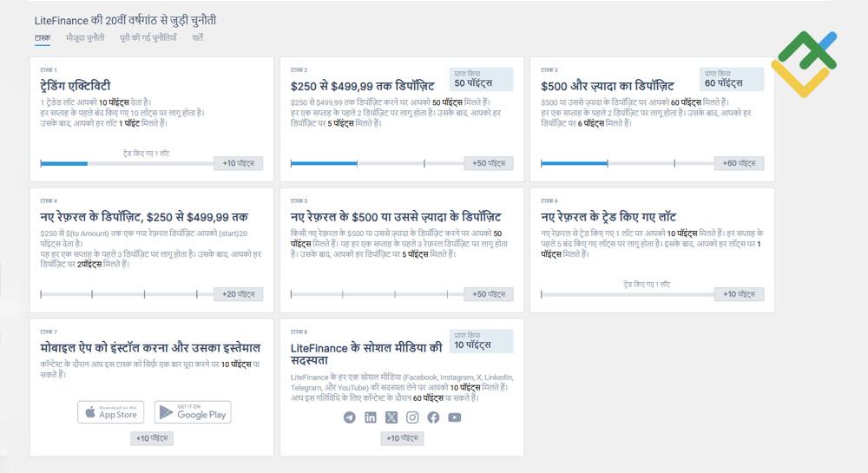Image resolution: width=868 pixels, height=473 pixels.
Task: Click +10 पॉइंट्स button in Task 6 card
Action: click(739, 294)
